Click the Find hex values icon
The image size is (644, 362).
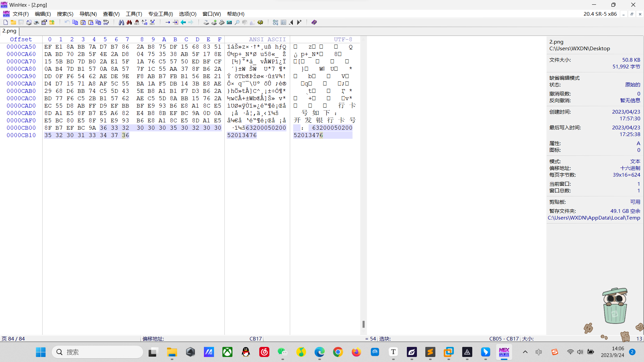pyautogui.click(x=137, y=22)
